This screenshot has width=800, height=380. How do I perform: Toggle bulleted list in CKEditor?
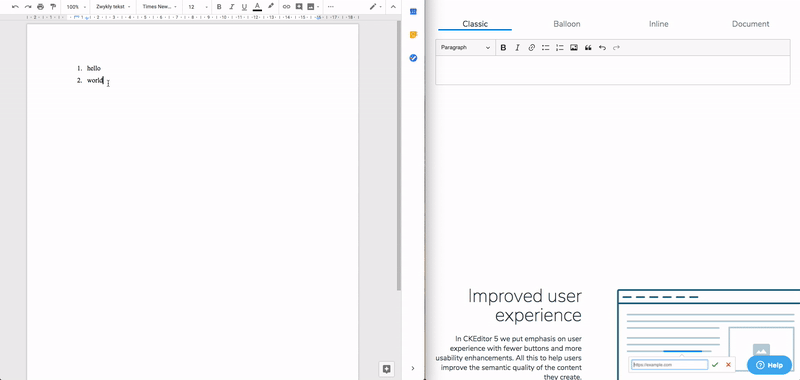pyautogui.click(x=545, y=47)
